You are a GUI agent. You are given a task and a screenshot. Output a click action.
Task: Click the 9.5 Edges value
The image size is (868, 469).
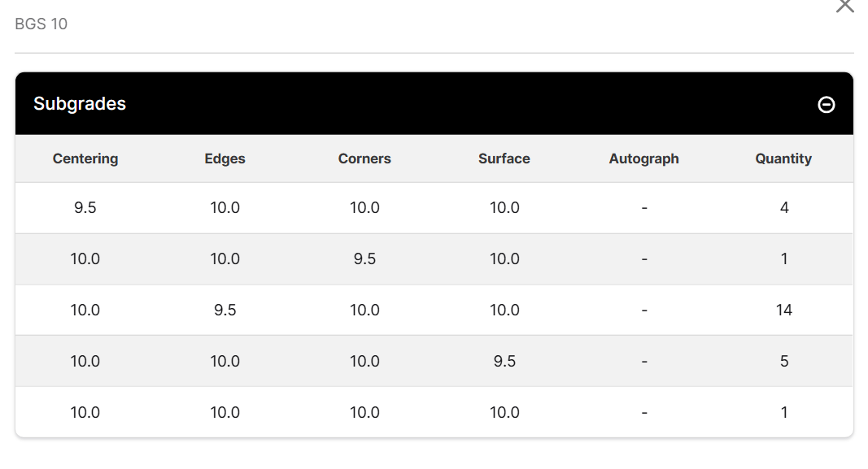225,310
